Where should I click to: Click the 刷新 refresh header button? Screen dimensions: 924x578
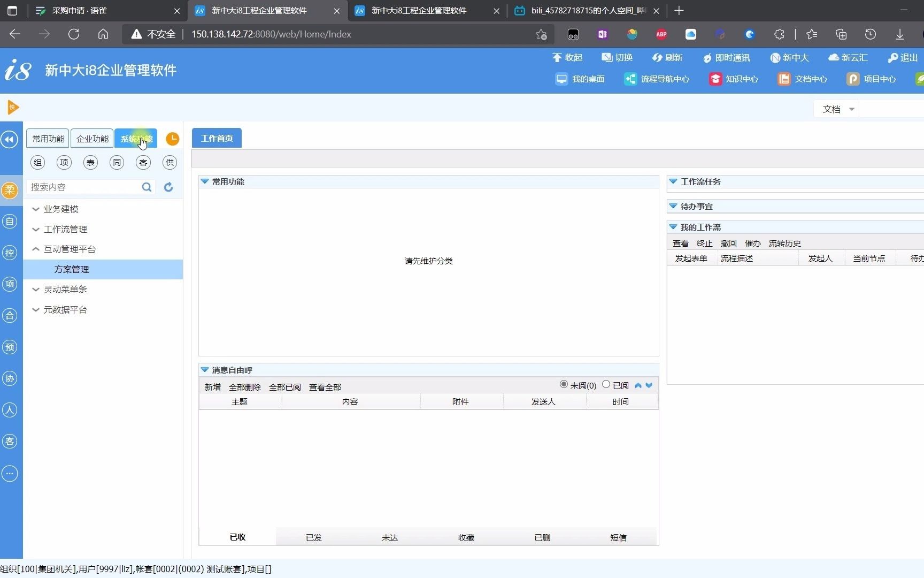tap(667, 57)
